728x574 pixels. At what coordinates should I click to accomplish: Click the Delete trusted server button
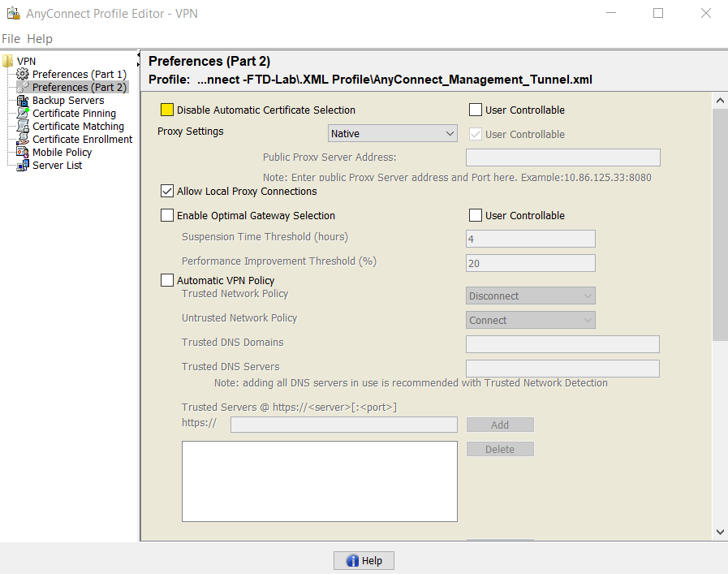coord(500,449)
